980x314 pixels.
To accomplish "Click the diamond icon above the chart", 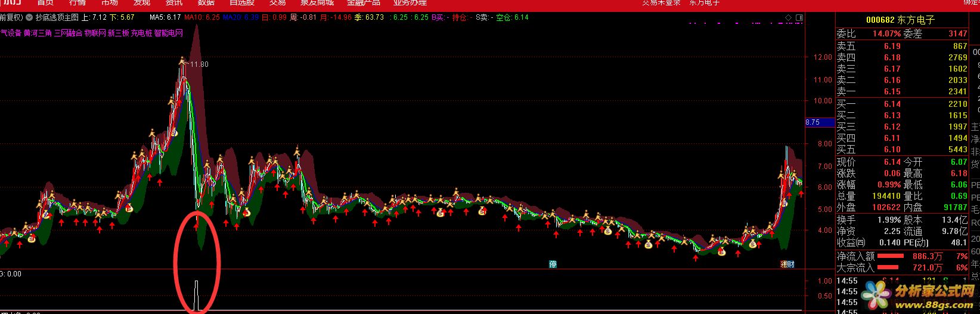I will click(789, 17).
